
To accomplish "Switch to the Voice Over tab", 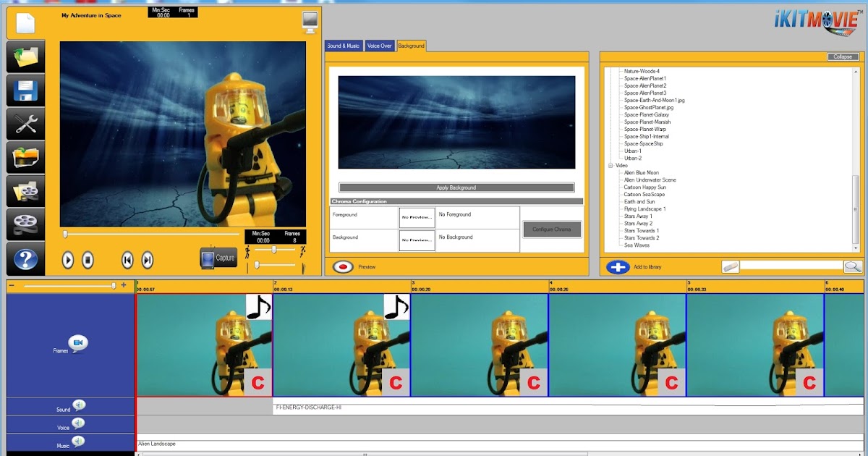I will coord(379,46).
